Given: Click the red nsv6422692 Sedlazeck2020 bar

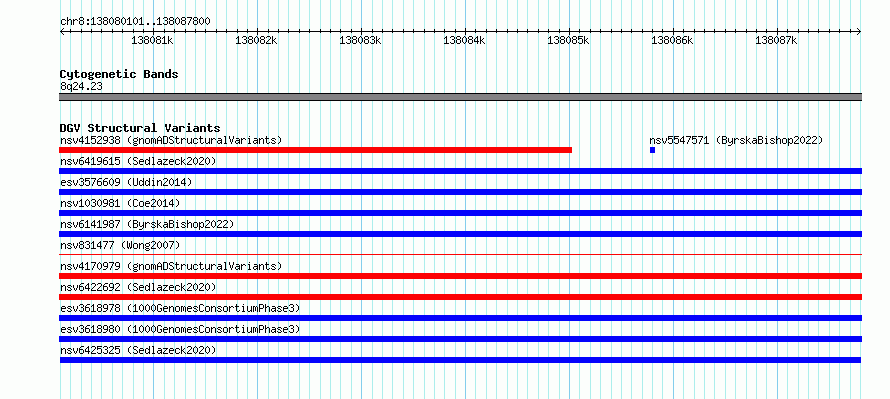Looking at the screenshot, I should 460,297.
